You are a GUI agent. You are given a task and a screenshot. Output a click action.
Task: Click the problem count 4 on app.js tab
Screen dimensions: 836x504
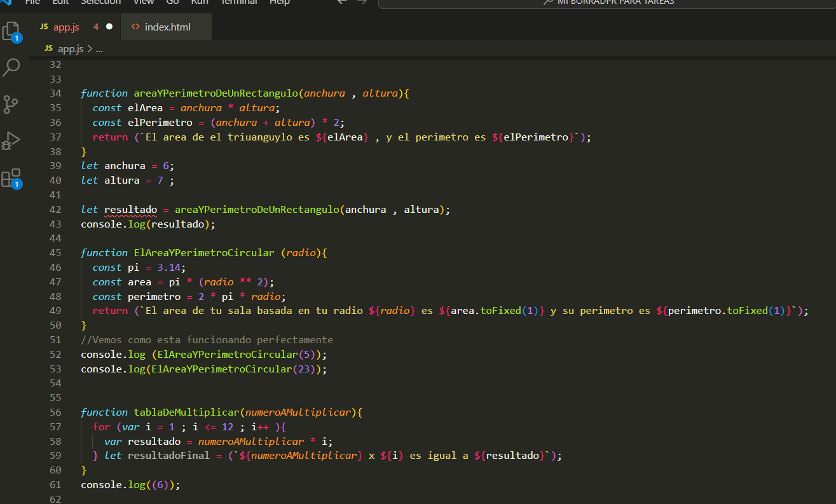96,27
